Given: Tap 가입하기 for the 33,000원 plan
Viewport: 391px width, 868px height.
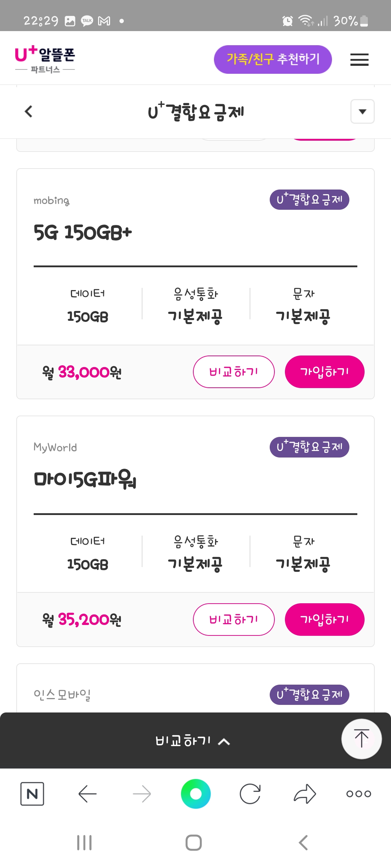Looking at the screenshot, I should pyautogui.click(x=324, y=372).
